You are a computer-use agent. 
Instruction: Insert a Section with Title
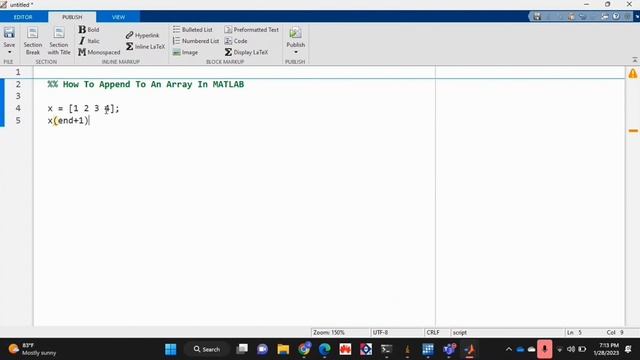tap(59, 41)
